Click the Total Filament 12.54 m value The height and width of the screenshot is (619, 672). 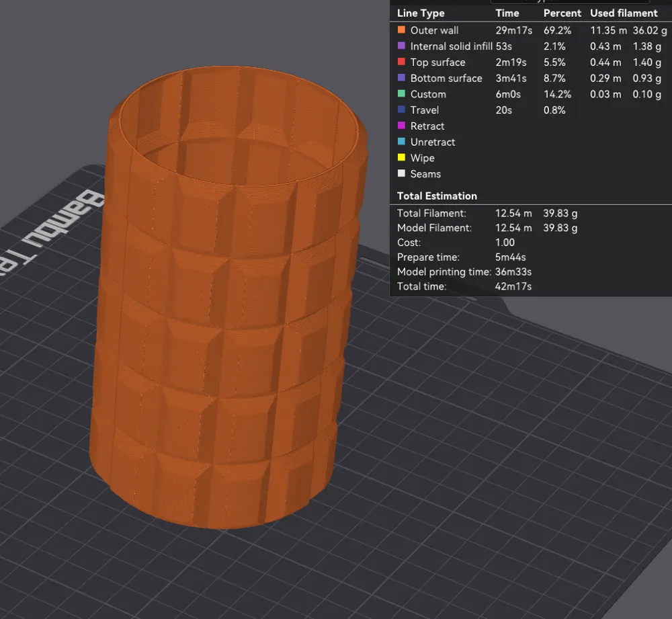pos(513,214)
